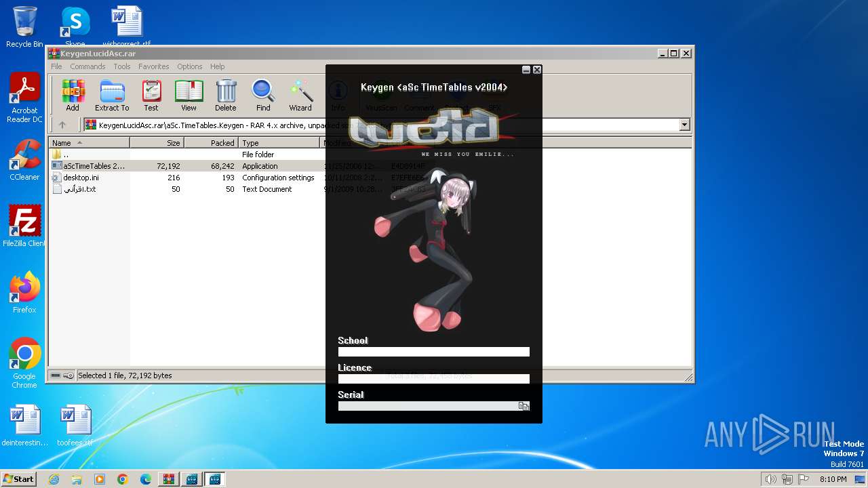The width and height of the screenshot is (868, 488).
Task: Switch to the active keygen taskbar button
Action: tap(215, 479)
